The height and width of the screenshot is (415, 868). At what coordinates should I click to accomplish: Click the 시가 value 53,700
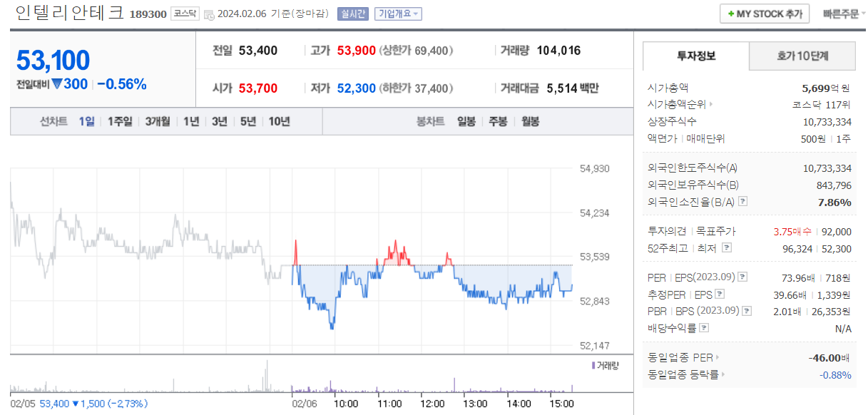258,88
